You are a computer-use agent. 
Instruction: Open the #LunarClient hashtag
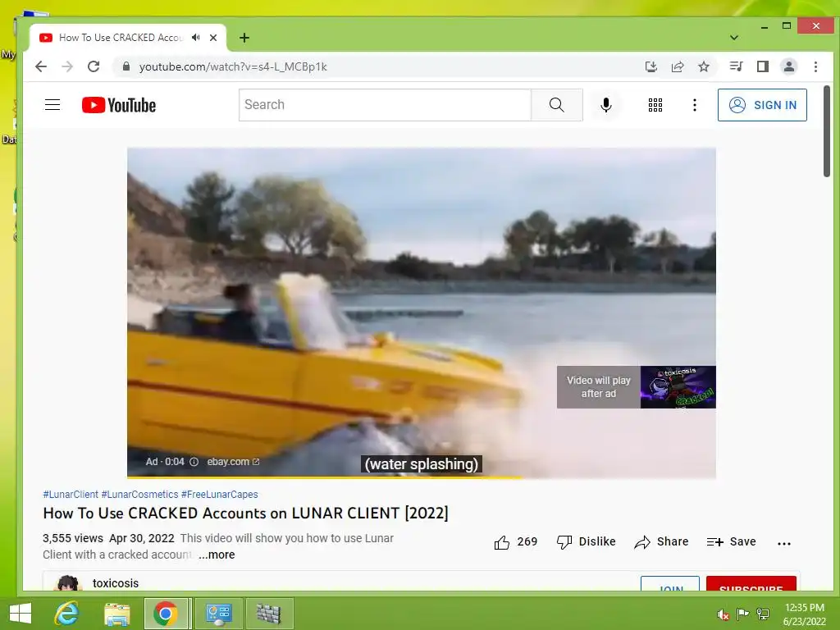71,495
